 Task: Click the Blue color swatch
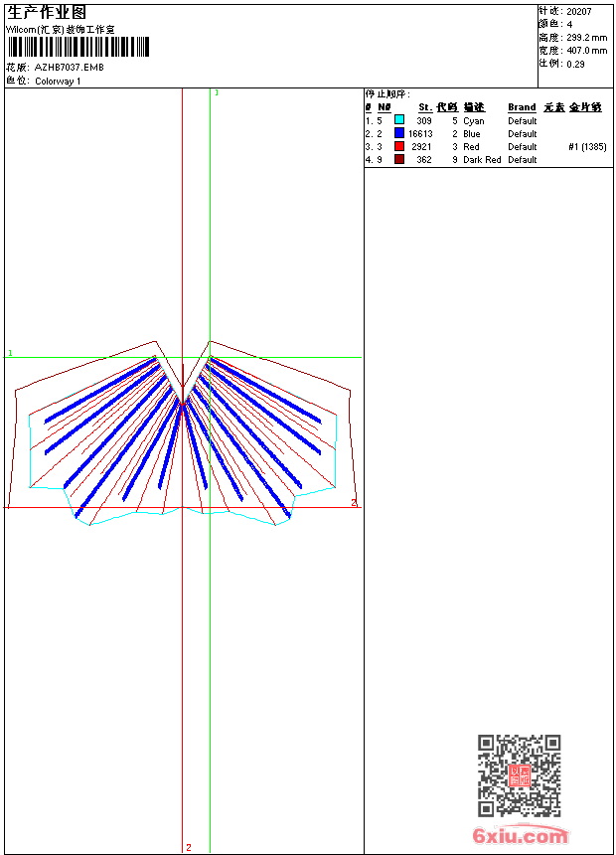pos(399,133)
